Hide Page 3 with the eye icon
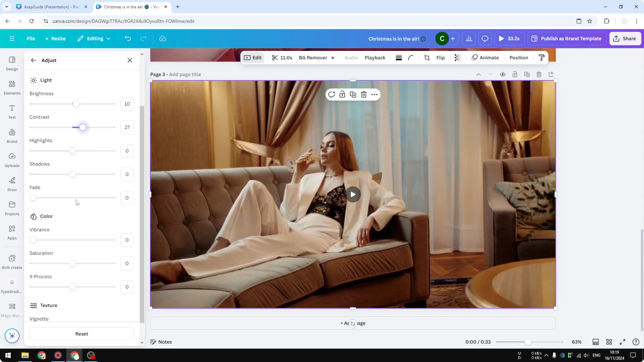Image resolution: width=644 pixels, height=362 pixels. 503,74
